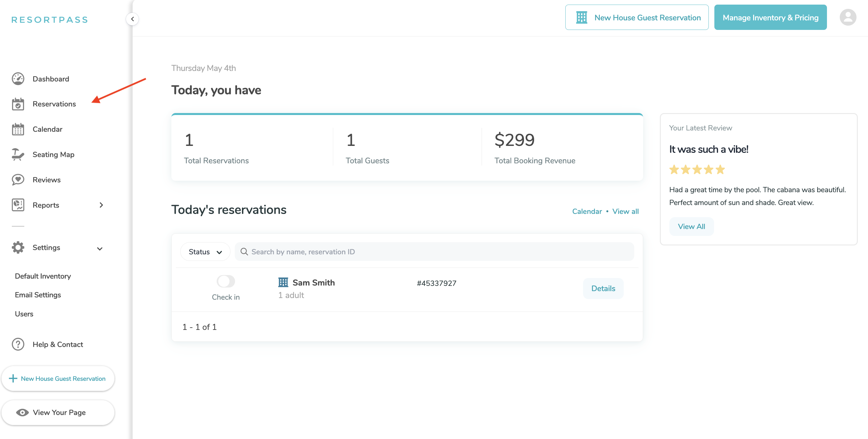The width and height of the screenshot is (868, 439).
Task: Open Seating Map lounge chair icon
Action: click(x=18, y=154)
